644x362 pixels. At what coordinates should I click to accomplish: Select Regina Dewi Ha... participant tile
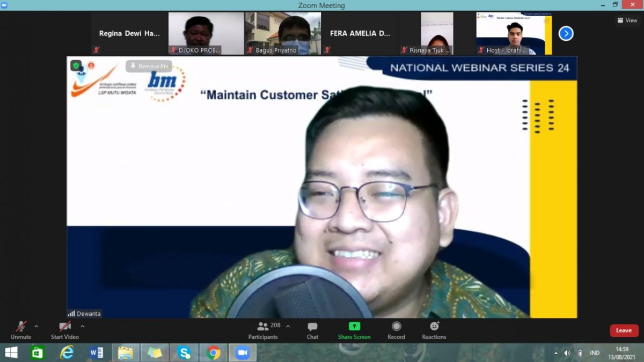click(129, 33)
